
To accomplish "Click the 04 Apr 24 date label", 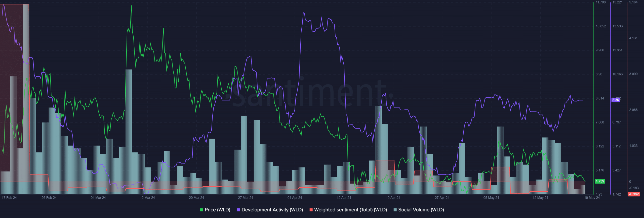I will [295, 198].
